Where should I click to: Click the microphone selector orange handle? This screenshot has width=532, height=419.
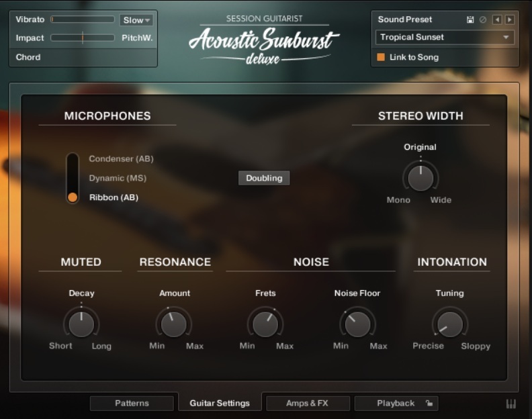coord(73,197)
